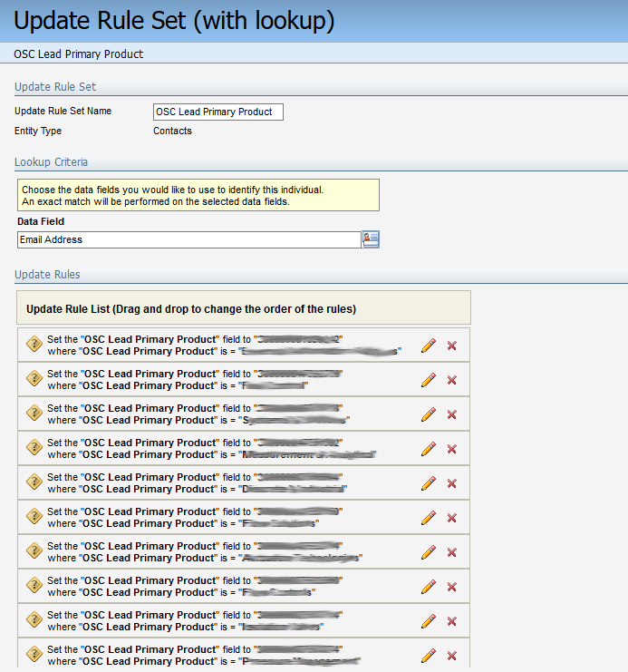Click the question-mark icon of the eighth rule
The height and width of the screenshot is (672, 628).
tap(34, 586)
